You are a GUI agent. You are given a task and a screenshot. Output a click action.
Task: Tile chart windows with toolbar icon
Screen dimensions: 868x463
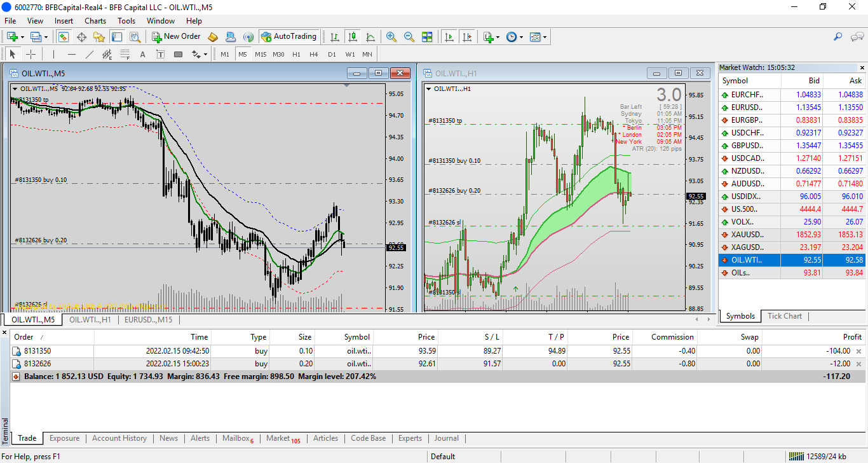click(427, 37)
